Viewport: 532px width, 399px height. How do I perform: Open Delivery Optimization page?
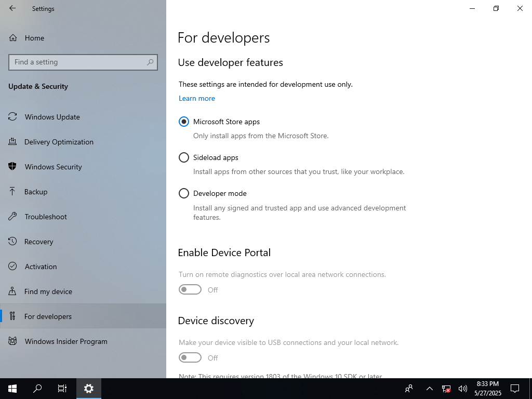83,142
